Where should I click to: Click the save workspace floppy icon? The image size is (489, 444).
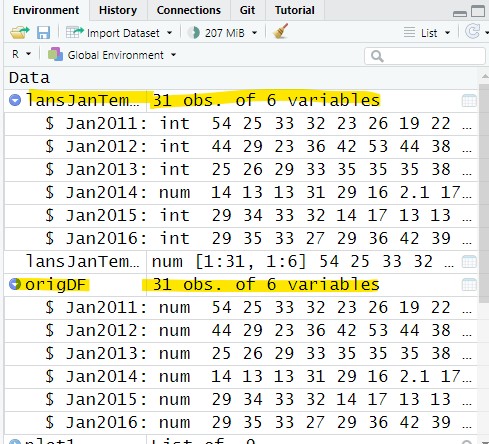43,33
